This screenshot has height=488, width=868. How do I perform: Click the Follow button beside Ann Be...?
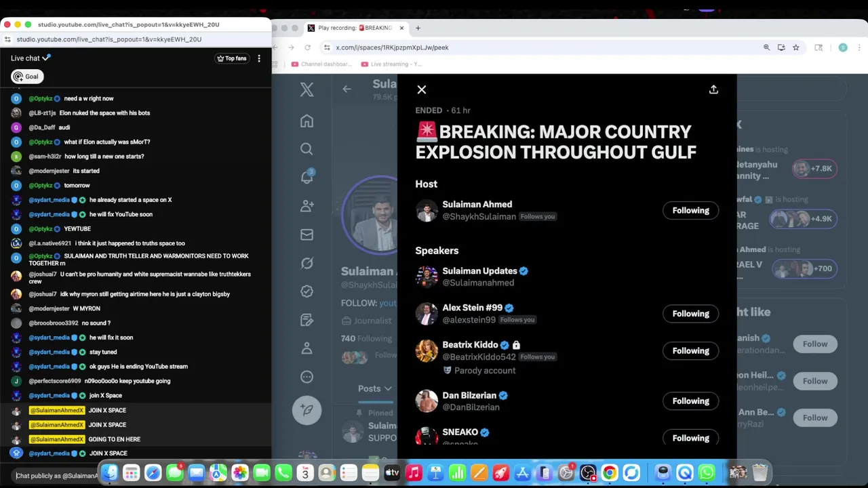tap(815, 418)
